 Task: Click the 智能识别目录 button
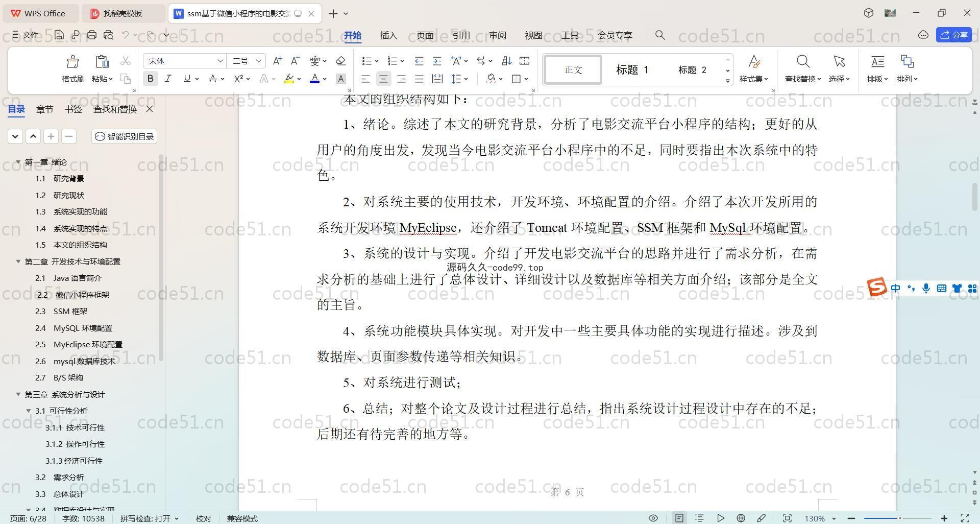tap(125, 136)
